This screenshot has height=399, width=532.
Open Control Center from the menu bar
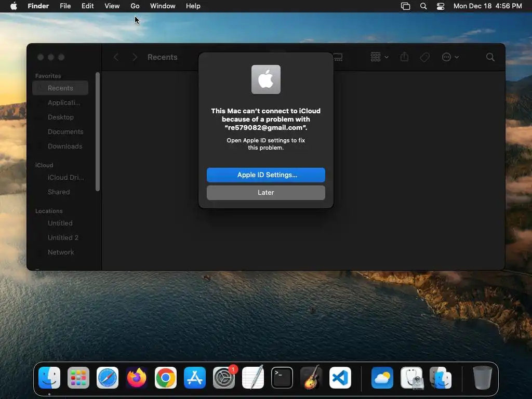click(x=441, y=6)
